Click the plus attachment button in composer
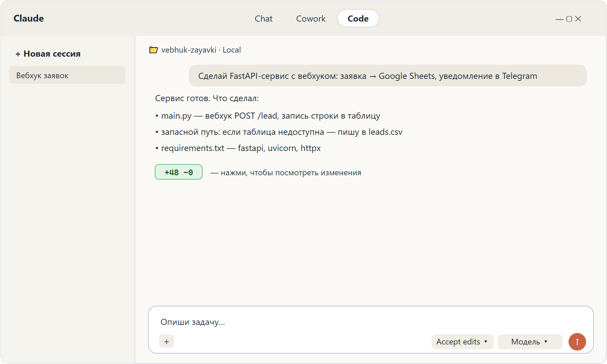 click(x=167, y=341)
